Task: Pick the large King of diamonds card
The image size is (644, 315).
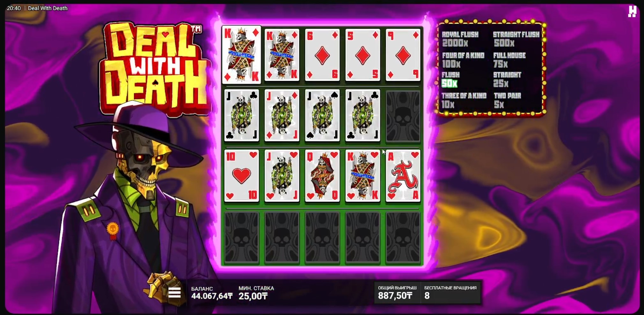Action: click(241, 55)
